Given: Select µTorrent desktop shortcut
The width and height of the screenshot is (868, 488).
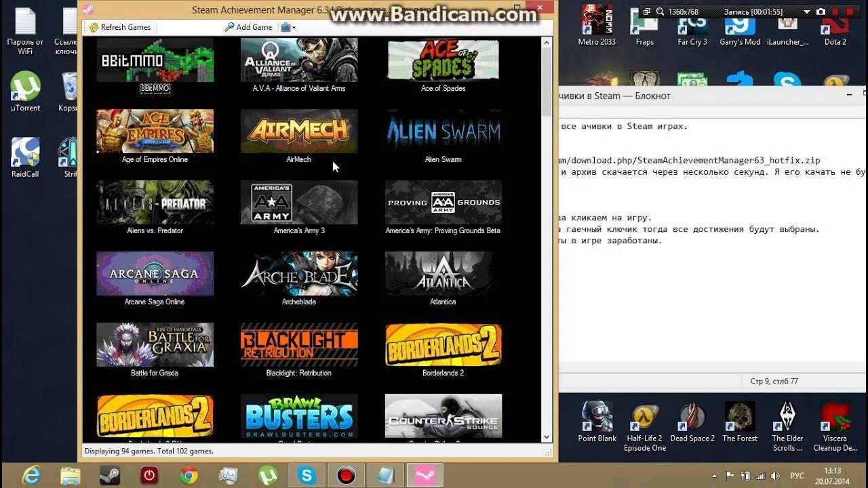Looking at the screenshot, I should coord(25,92).
